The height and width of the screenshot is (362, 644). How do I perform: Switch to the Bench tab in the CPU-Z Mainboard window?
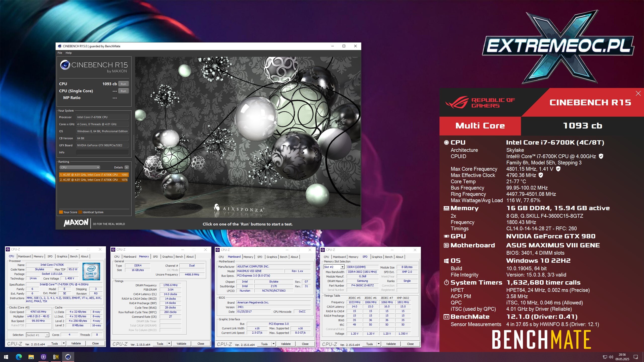[x=284, y=257]
